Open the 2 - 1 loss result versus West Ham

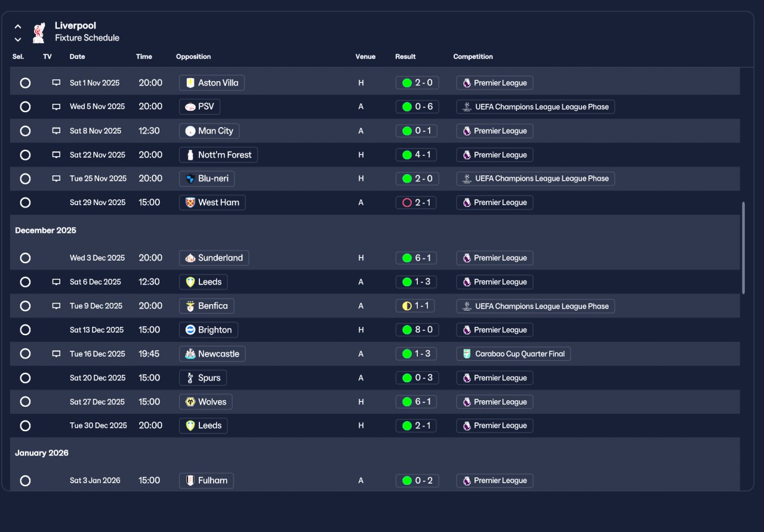click(417, 203)
